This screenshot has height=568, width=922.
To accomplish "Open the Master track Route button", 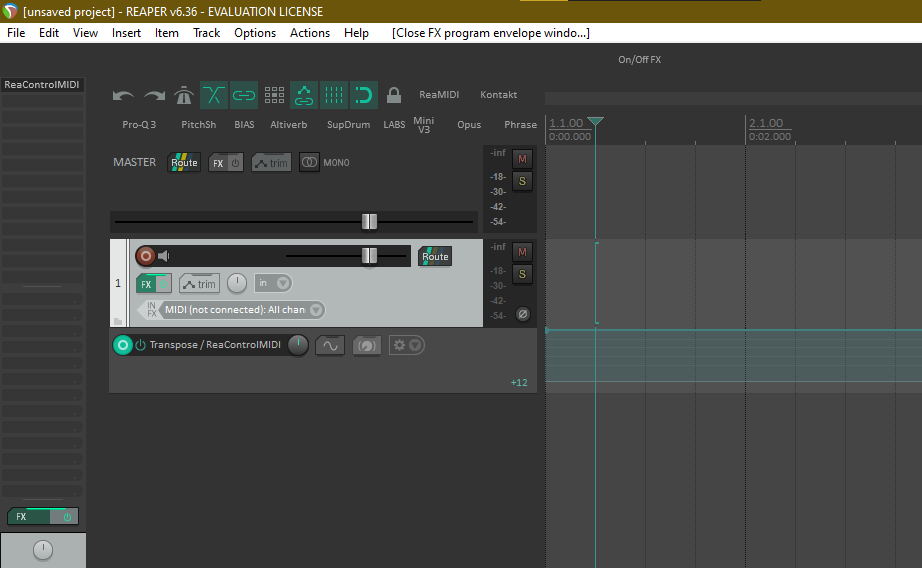I will click(184, 162).
